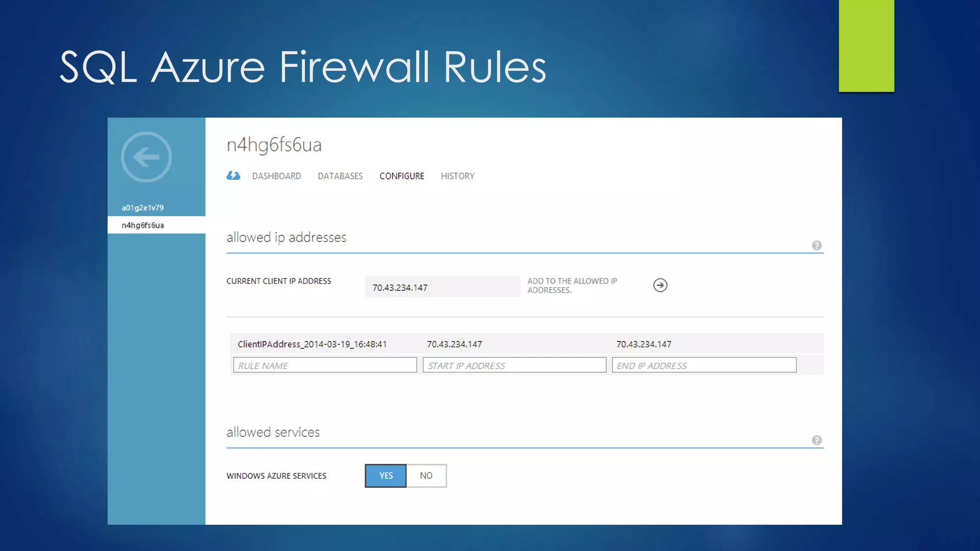Click 'Add to the allowed IP addresses' text

point(572,286)
